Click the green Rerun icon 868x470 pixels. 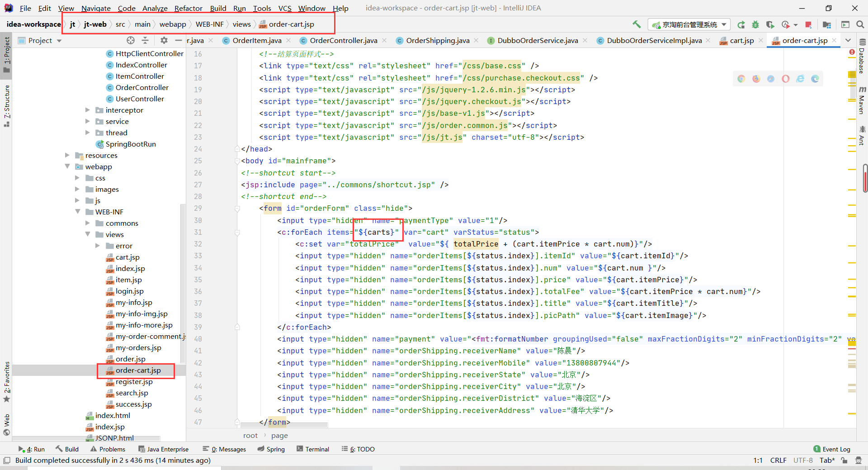tap(741, 24)
